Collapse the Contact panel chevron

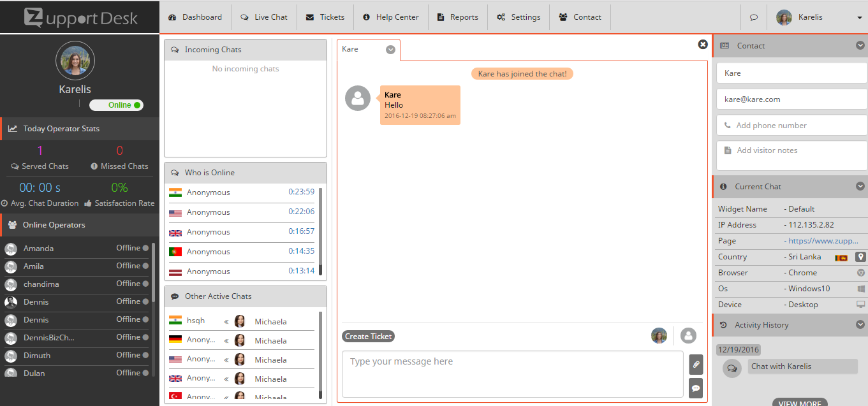tap(860, 45)
